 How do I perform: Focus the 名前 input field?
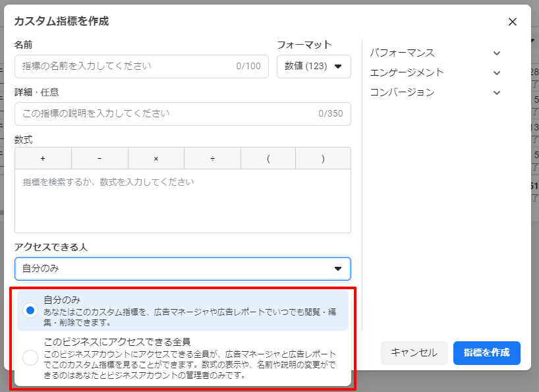tap(125, 66)
